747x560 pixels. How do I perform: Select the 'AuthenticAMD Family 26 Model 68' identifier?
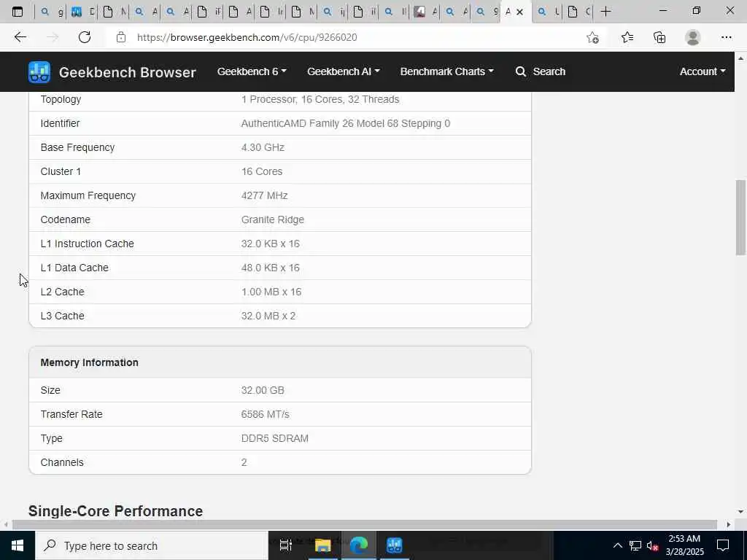tap(345, 123)
